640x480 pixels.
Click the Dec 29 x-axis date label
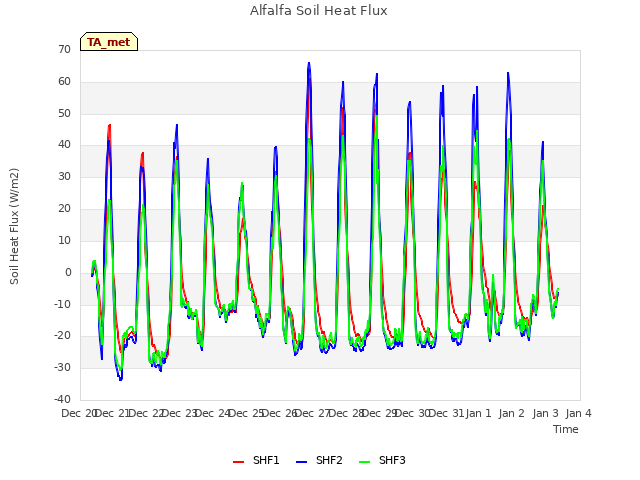click(x=380, y=413)
